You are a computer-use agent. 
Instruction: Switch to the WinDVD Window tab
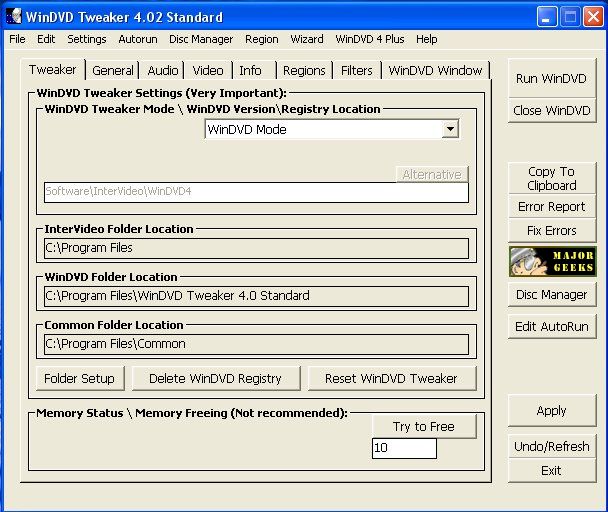435,71
